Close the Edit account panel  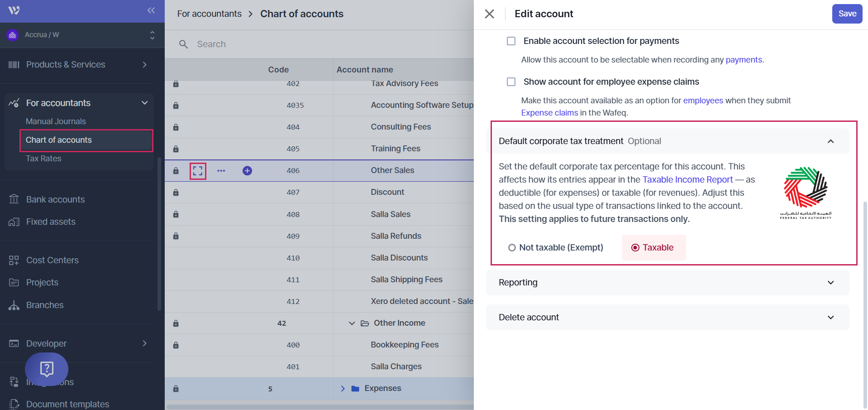tap(489, 14)
